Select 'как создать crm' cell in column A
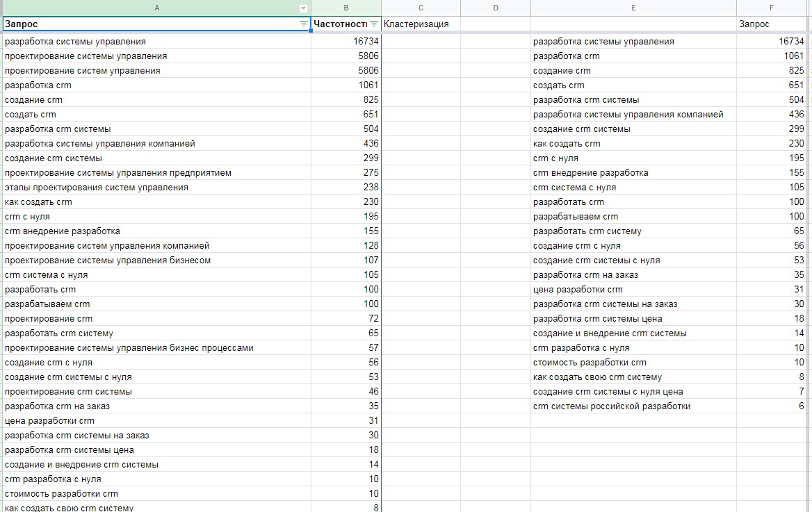The width and height of the screenshot is (812, 512). pos(157,201)
